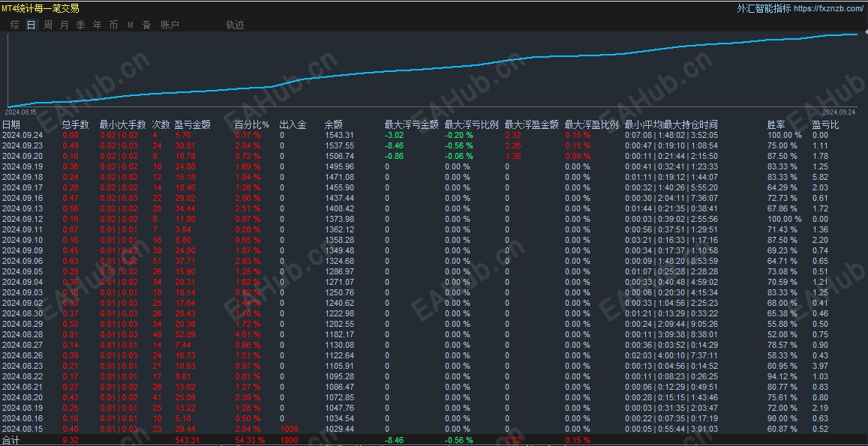Select the 币 currency tab

[113, 25]
